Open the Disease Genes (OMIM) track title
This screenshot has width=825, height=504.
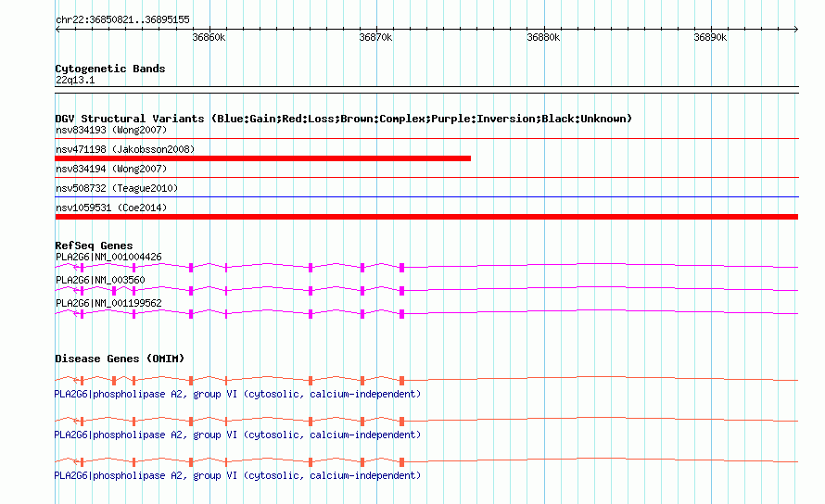(120, 359)
